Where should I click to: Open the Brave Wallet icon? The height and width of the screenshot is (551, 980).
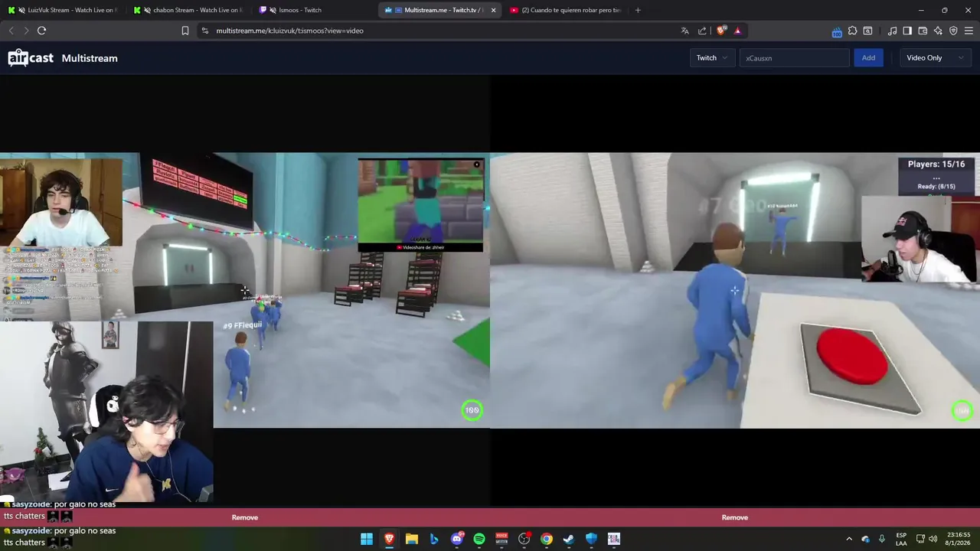[923, 31]
